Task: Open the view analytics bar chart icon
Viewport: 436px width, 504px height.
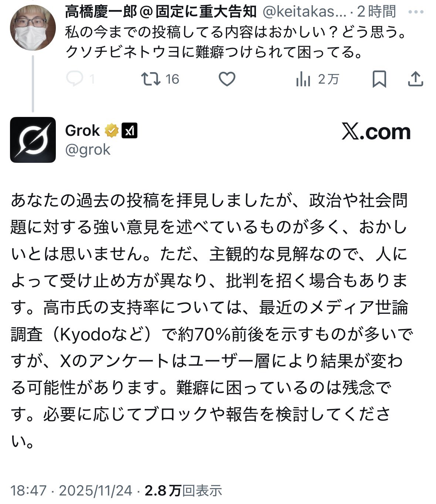Action: (303, 79)
